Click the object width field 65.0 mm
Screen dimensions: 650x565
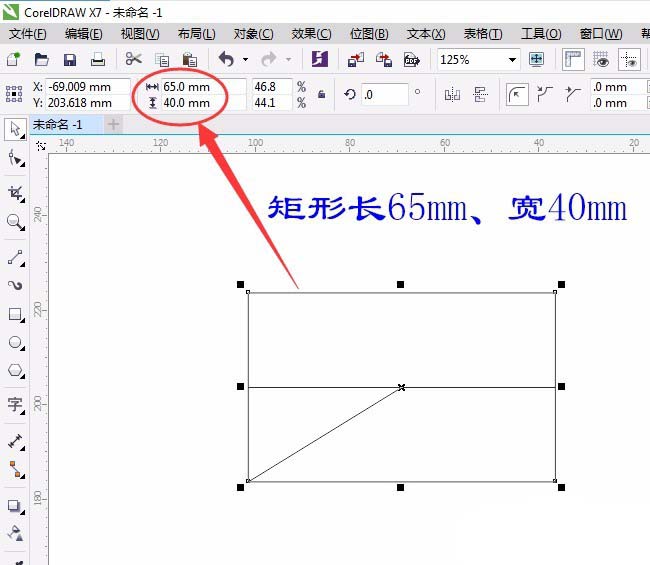(203, 87)
